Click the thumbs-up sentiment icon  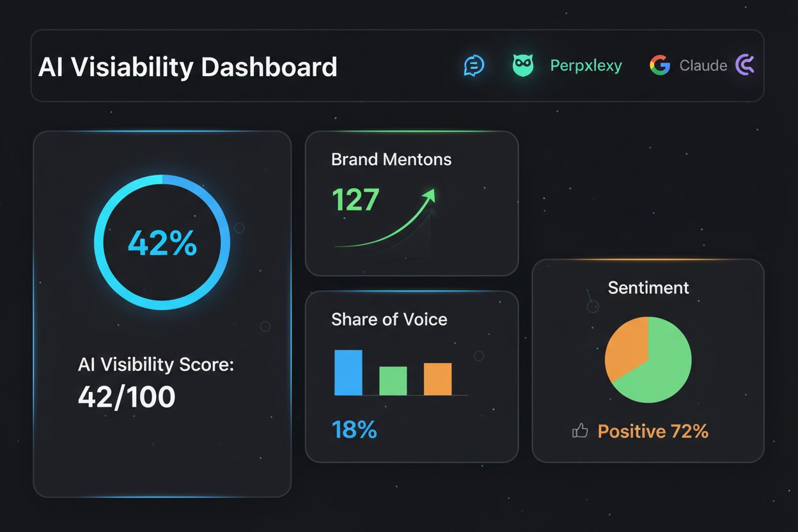click(580, 431)
